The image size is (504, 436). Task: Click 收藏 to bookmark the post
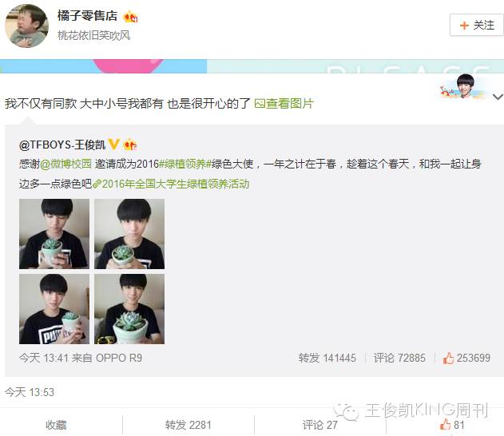(x=56, y=425)
